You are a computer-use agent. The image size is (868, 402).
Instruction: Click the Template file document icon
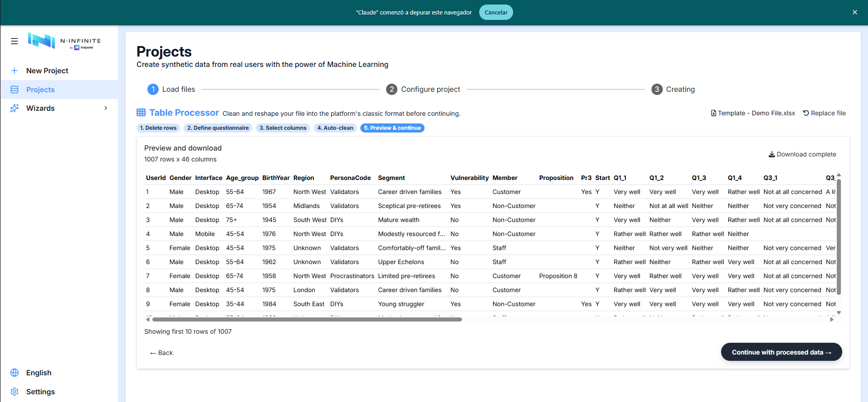(713, 113)
